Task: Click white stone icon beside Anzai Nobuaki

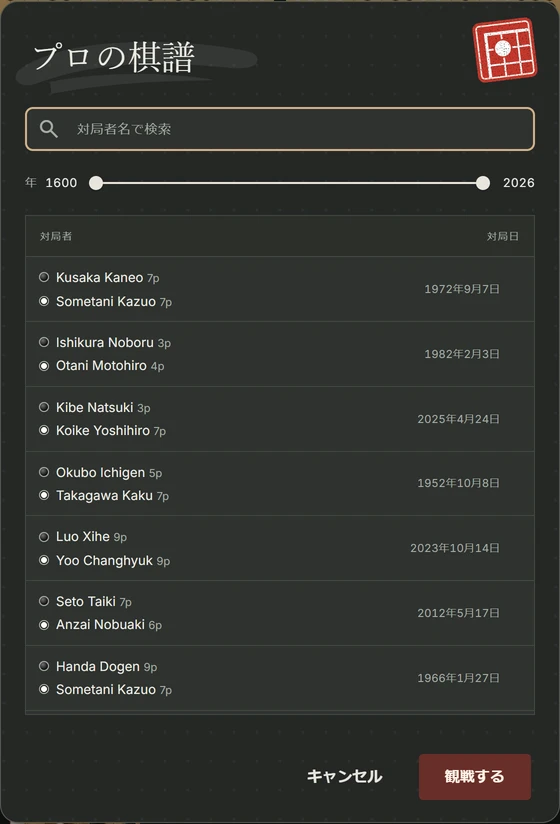Action: tap(44, 625)
